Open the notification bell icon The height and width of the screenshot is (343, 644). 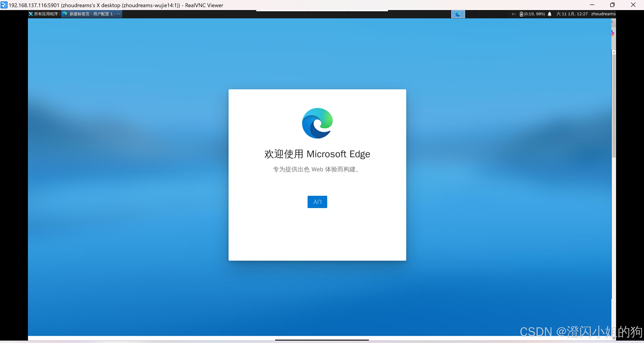coord(549,14)
